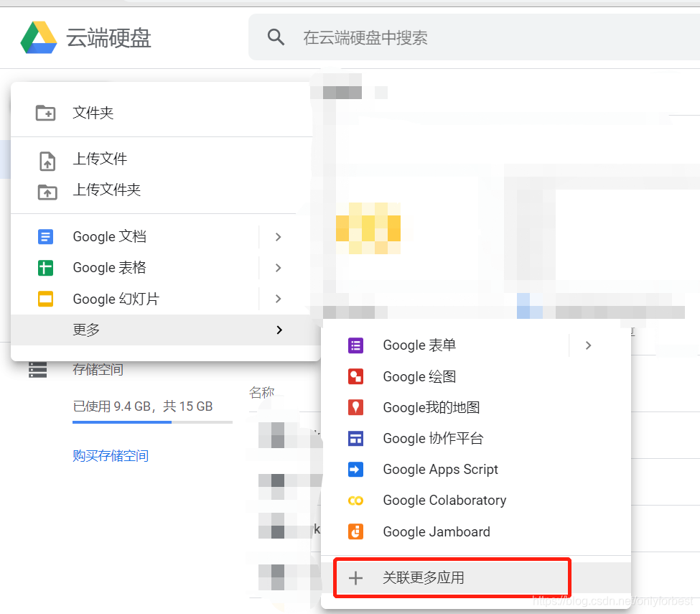This screenshot has width=700, height=614.
Task: Click the Google Drive logo icon
Action: [39, 37]
